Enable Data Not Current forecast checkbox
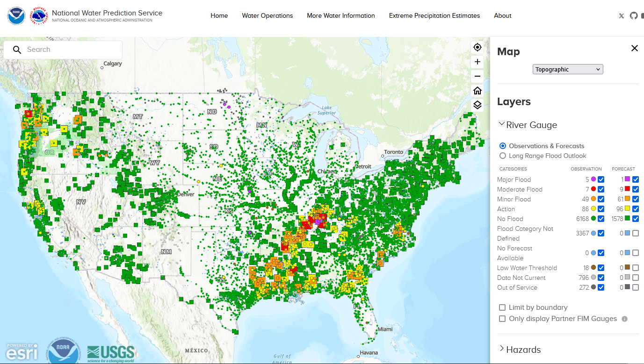This screenshot has height=364, width=644. click(636, 278)
